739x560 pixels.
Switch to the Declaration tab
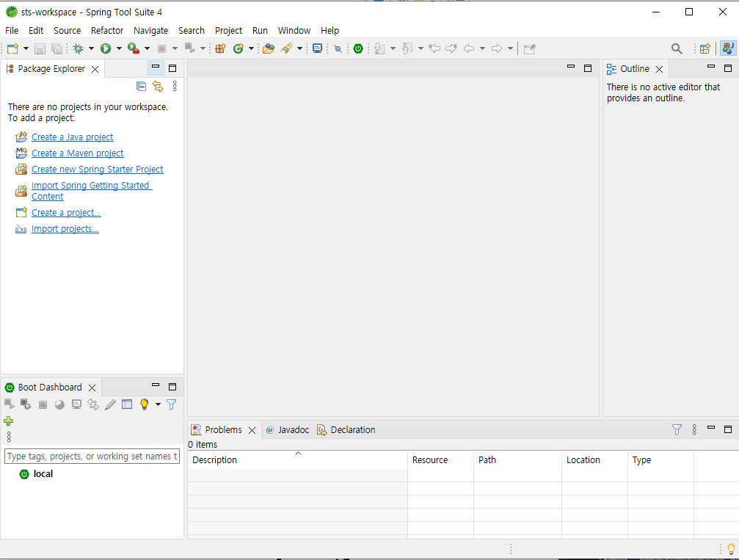click(346, 430)
